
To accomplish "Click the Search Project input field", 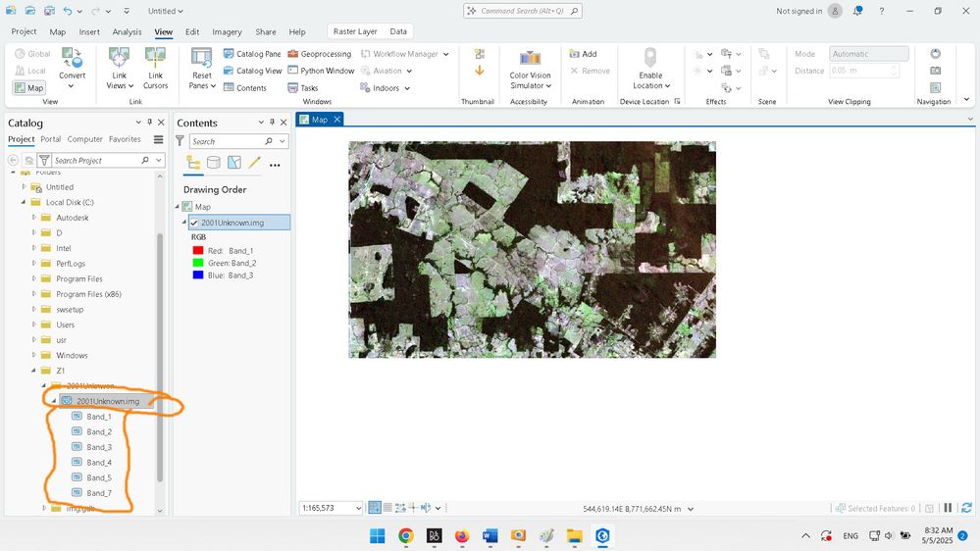I will pyautogui.click(x=93, y=160).
